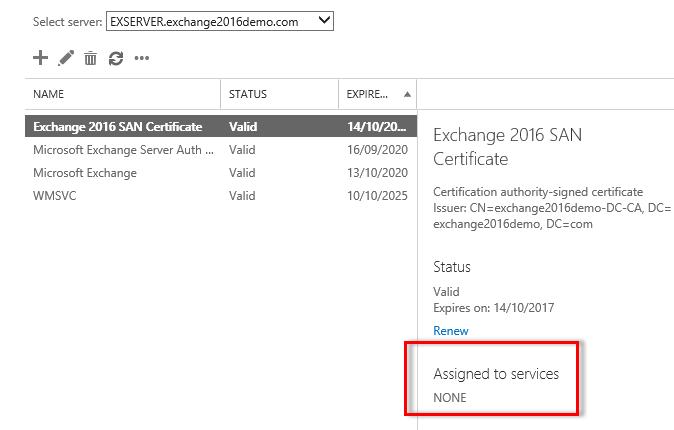Image resolution: width=674 pixels, height=430 pixels.
Task: Click the Status heading in details pane
Action: [452, 267]
